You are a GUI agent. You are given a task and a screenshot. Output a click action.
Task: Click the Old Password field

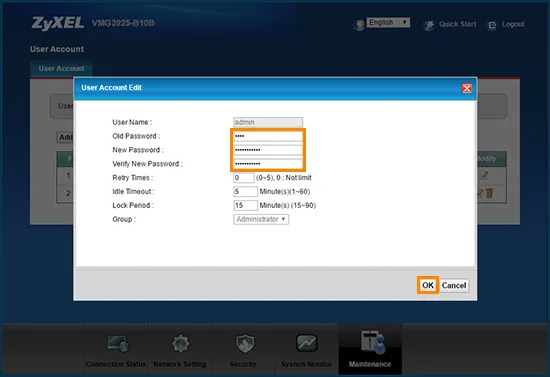[268, 136]
